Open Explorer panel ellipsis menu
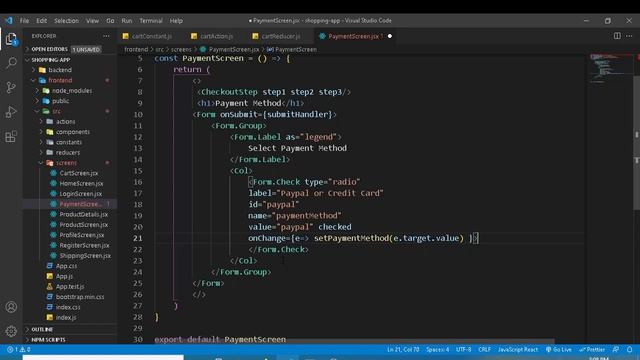640x360 pixels. pos(106,36)
